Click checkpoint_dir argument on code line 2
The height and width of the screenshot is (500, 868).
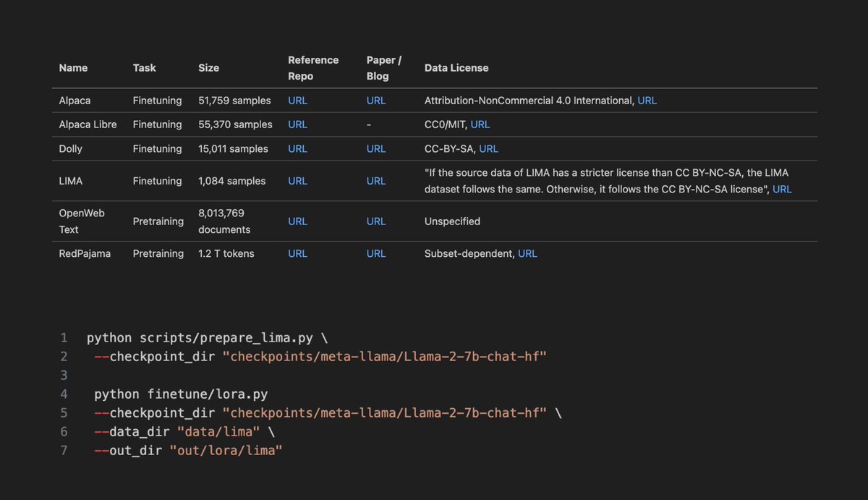pos(320,357)
